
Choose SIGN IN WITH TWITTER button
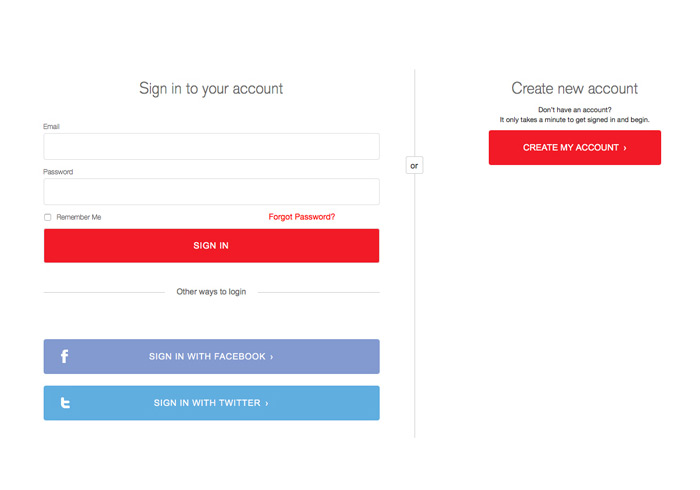click(212, 403)
